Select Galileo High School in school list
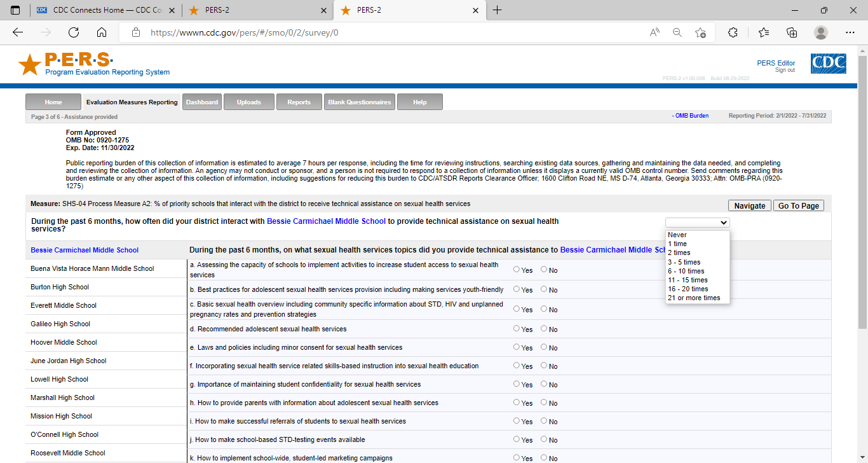Viewport: 868px width, 463px height. point(60,324)
